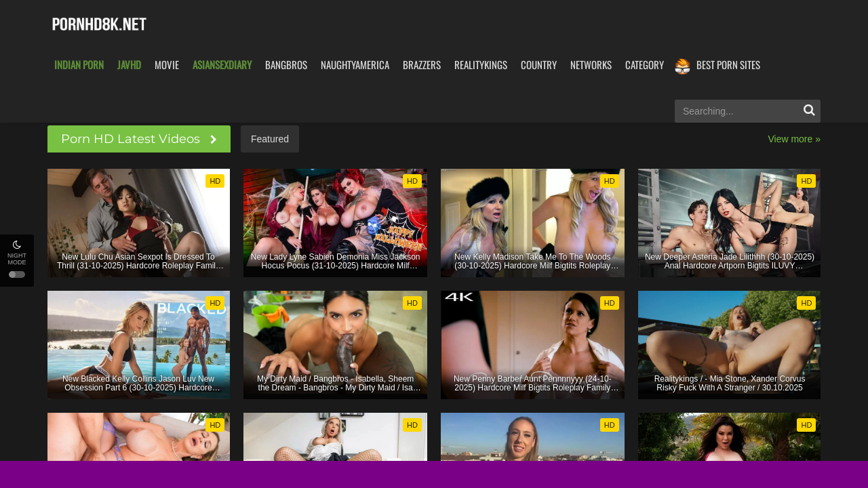Select Bangbros in the navigation bar

pyautogui.click(x=286, y=65)
